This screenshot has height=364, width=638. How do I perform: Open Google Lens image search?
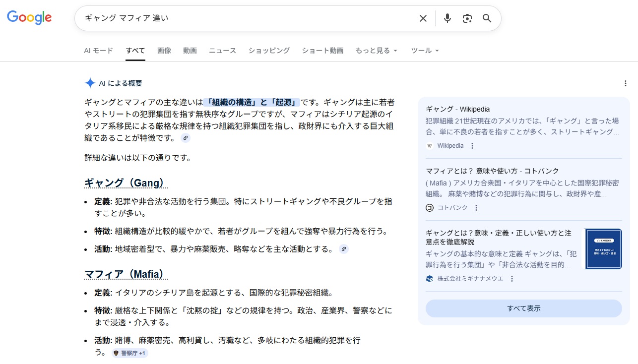click(467, 18)
